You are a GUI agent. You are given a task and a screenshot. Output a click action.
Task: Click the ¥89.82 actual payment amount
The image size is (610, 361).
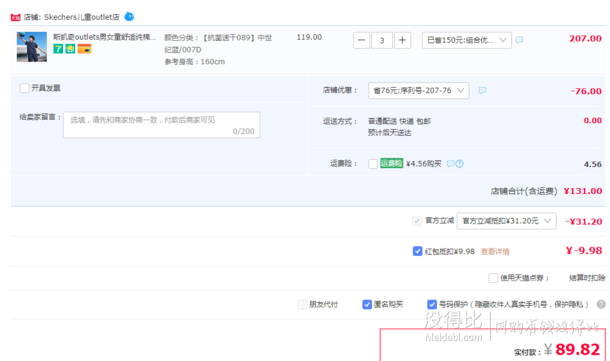coord(572,349)
